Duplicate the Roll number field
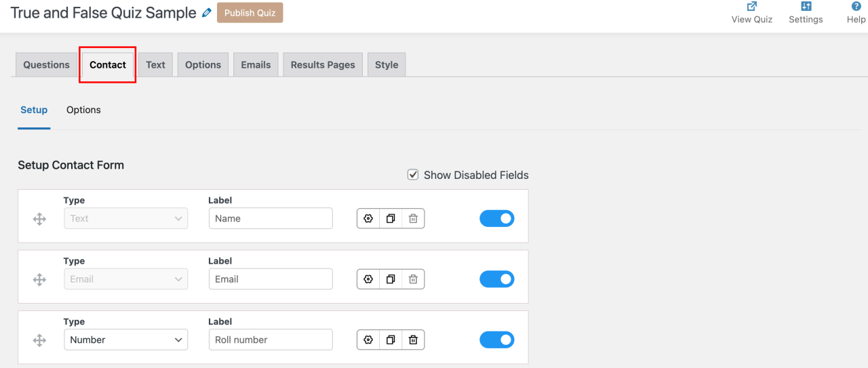 391,340
